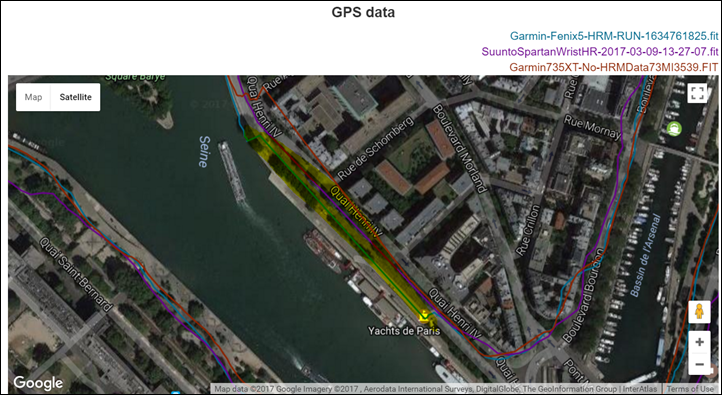This screenshot has height=395, width=722.
Task: Click the Rue de Schomberg street label
Action: coord(375,148)
